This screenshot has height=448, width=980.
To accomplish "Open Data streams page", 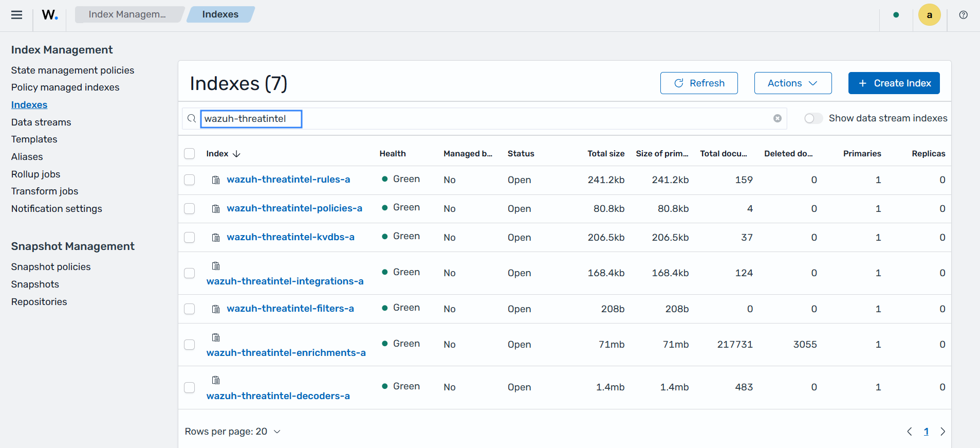I will pyautogui.click(x=41, y=122).
